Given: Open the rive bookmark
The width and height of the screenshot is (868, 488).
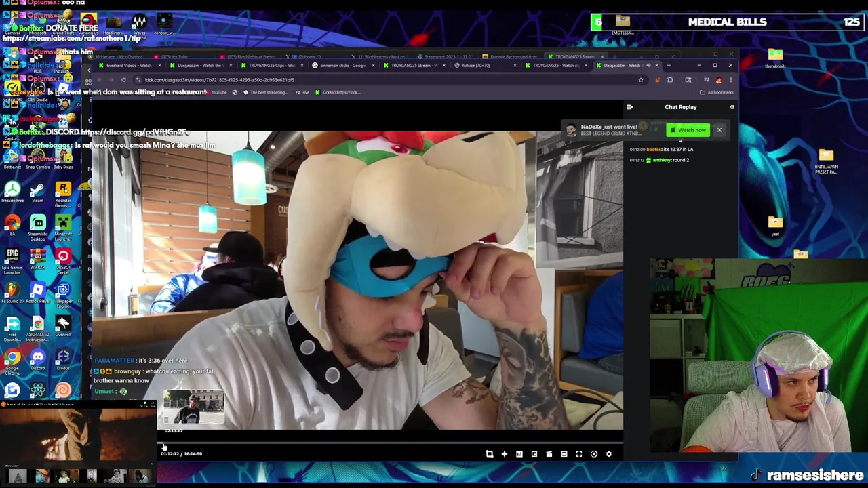Looking at the screenshot, I should coord(303,92).
